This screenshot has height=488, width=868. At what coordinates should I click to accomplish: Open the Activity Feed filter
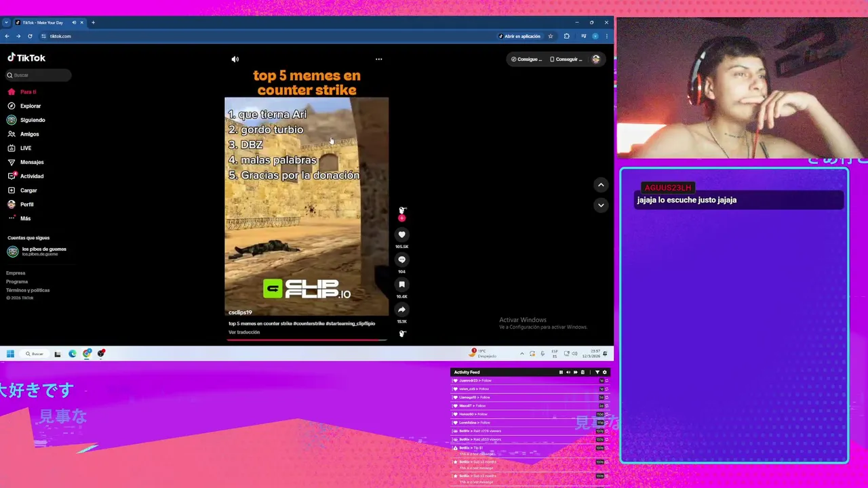coord(597,372)
